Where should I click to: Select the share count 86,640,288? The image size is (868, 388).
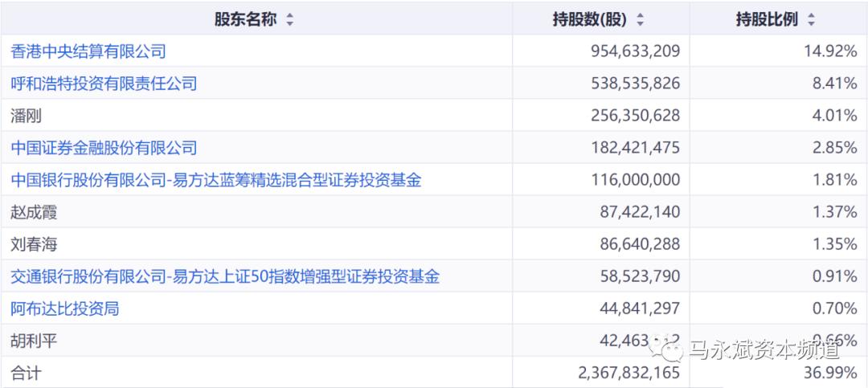(x=640, y=244)
